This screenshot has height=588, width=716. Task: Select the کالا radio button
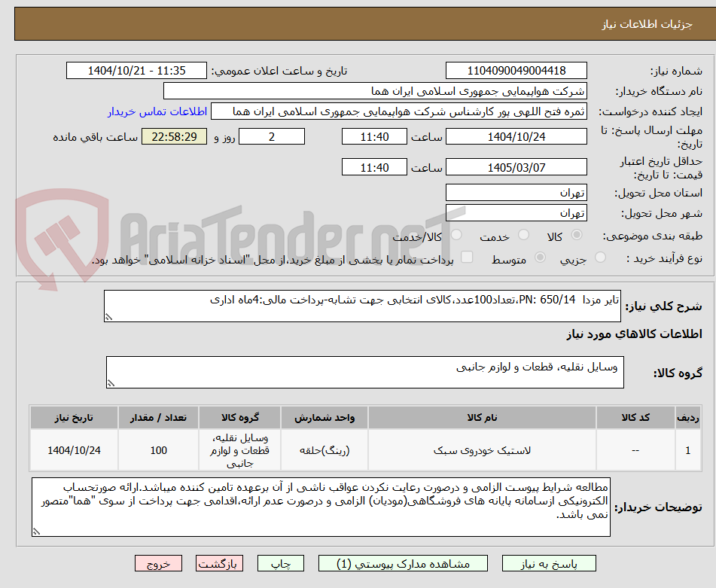click(577, 235)
